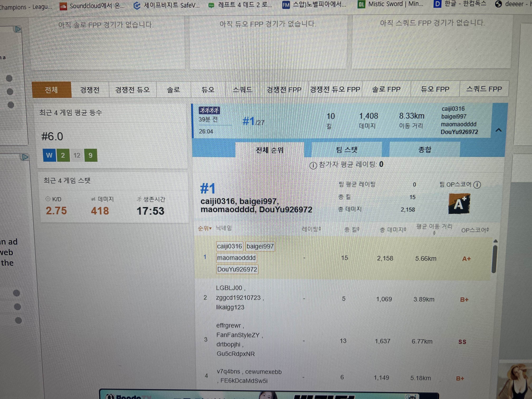Collapse the match details with the up chevron
The image size is (532, 399).
499,130
